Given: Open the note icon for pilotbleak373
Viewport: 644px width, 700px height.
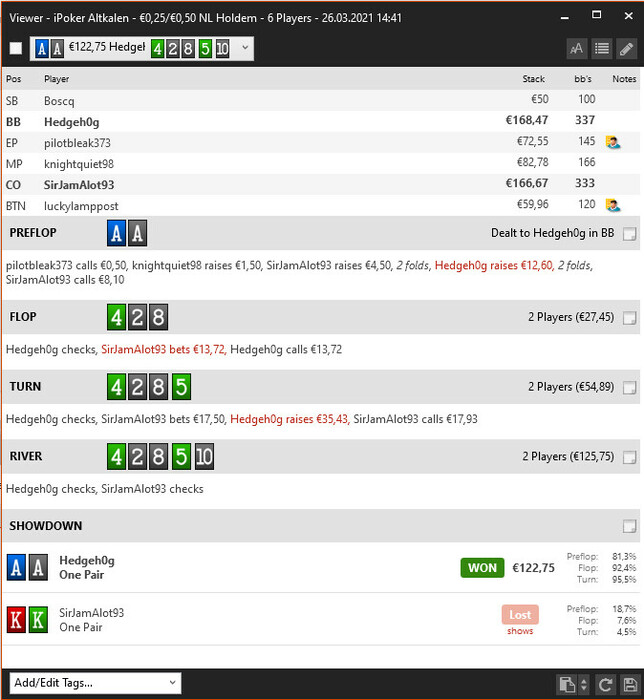Looking at the screenshot, I should [x=613, y=142].
